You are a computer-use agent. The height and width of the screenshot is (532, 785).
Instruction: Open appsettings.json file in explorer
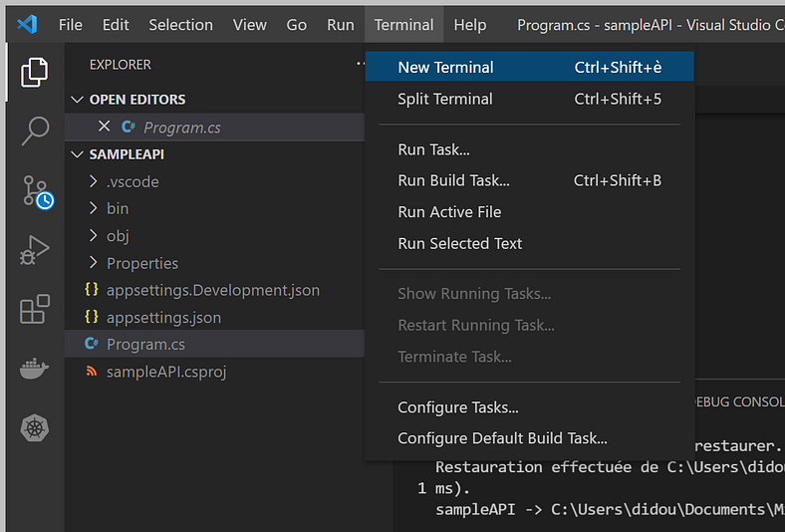[x=163, y=317]
